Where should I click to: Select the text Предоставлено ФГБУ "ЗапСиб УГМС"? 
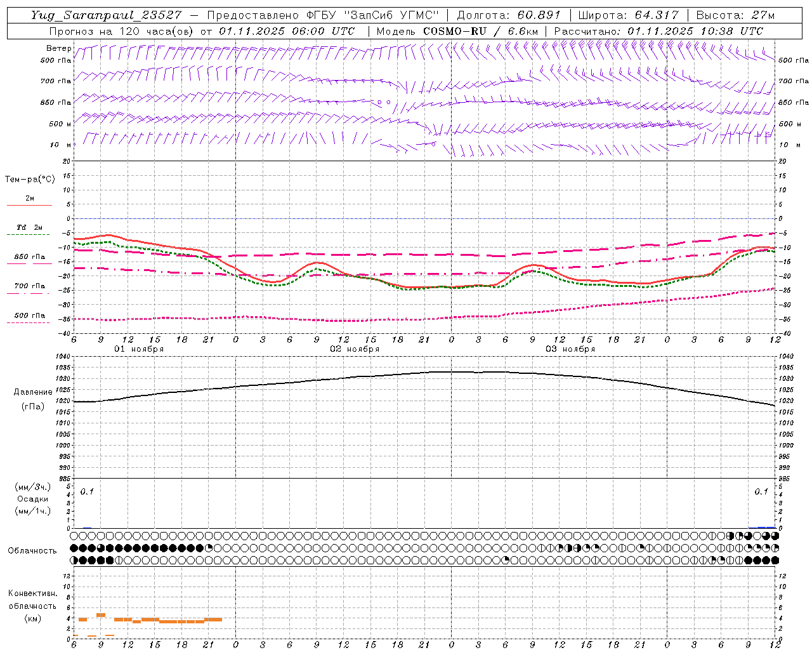tap(324, 15)
